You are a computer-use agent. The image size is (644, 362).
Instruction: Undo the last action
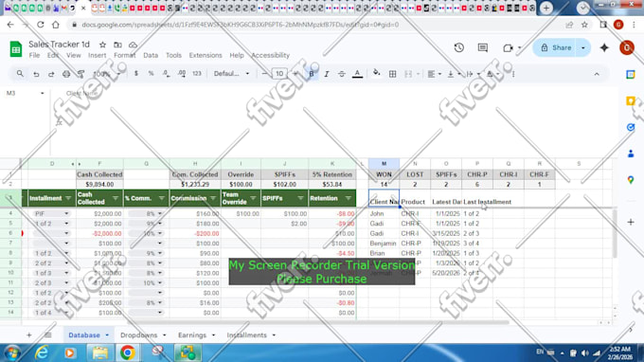tap(36, 74)
